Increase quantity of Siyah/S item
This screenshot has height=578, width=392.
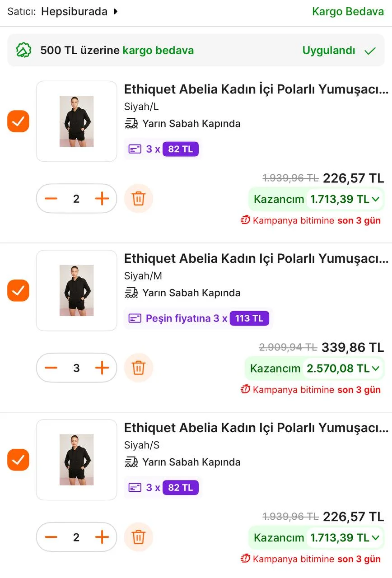103,537
